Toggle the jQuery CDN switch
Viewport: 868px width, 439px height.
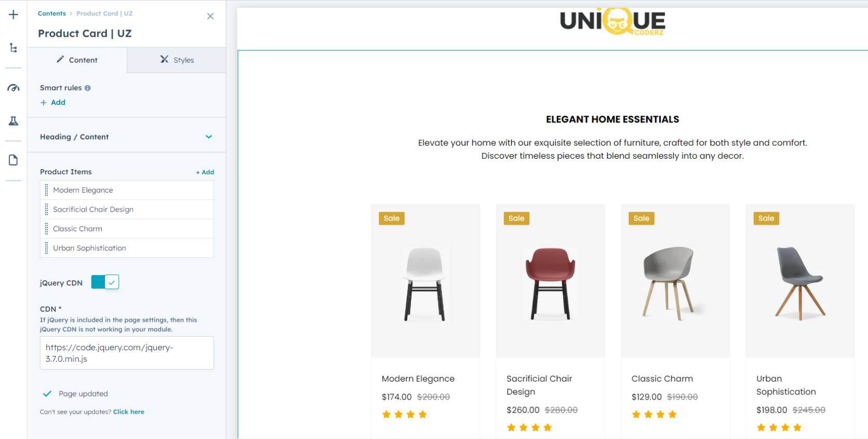click(x=105, y=282)
